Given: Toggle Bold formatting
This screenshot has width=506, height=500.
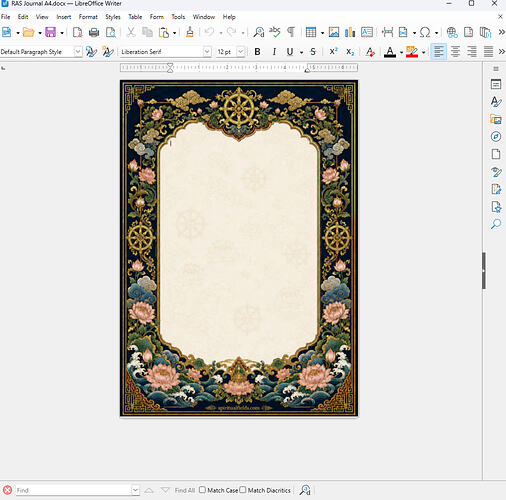Looking at the screenshot, I should tap(257, 52).
